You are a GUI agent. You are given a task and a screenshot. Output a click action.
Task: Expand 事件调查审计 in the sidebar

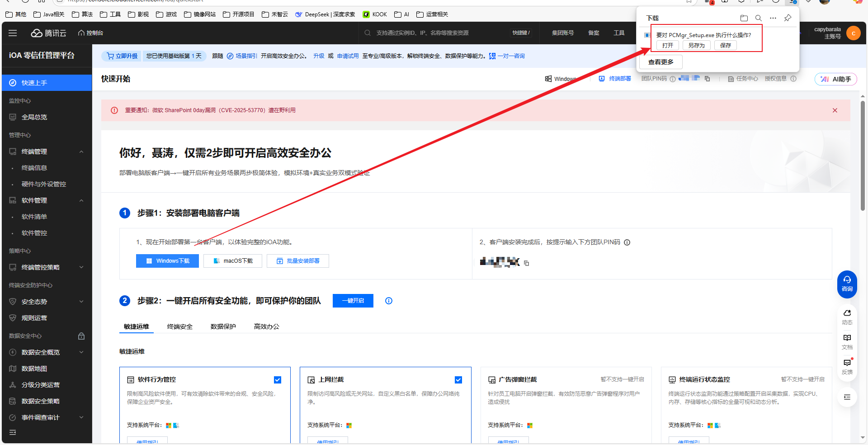[81, 417]
